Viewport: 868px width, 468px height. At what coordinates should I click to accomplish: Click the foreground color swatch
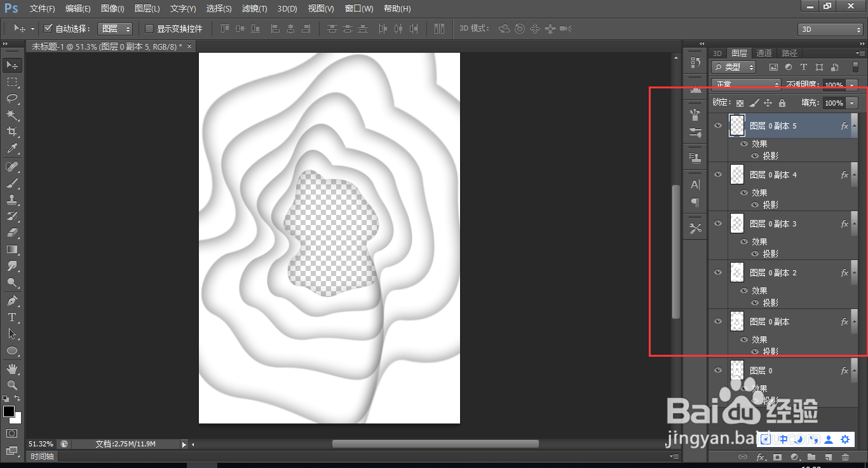coord(9,411)
